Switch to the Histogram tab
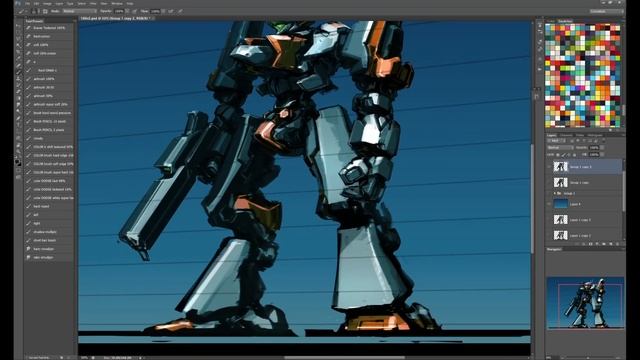 (595, 135)
